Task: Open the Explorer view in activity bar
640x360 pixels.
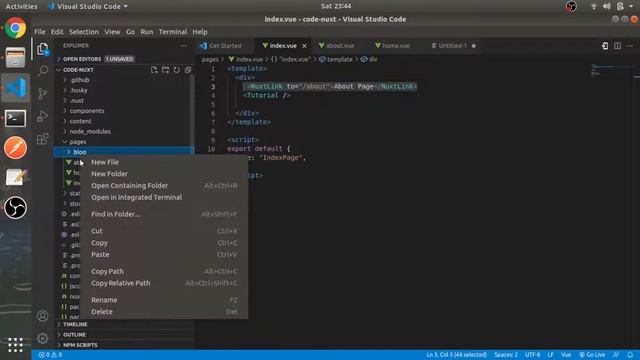Action: click(42, 49)
